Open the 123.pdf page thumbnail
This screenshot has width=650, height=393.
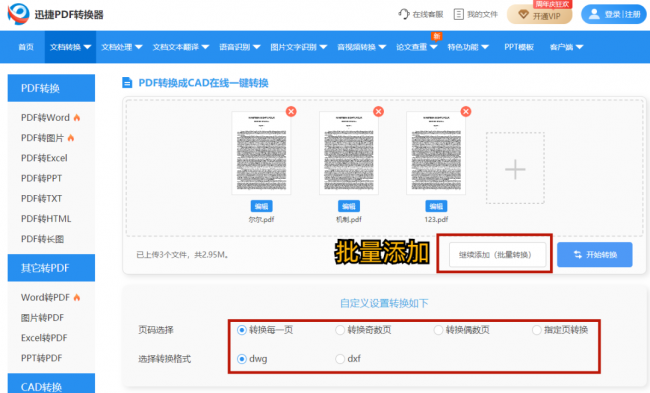[x=436, y=153]
